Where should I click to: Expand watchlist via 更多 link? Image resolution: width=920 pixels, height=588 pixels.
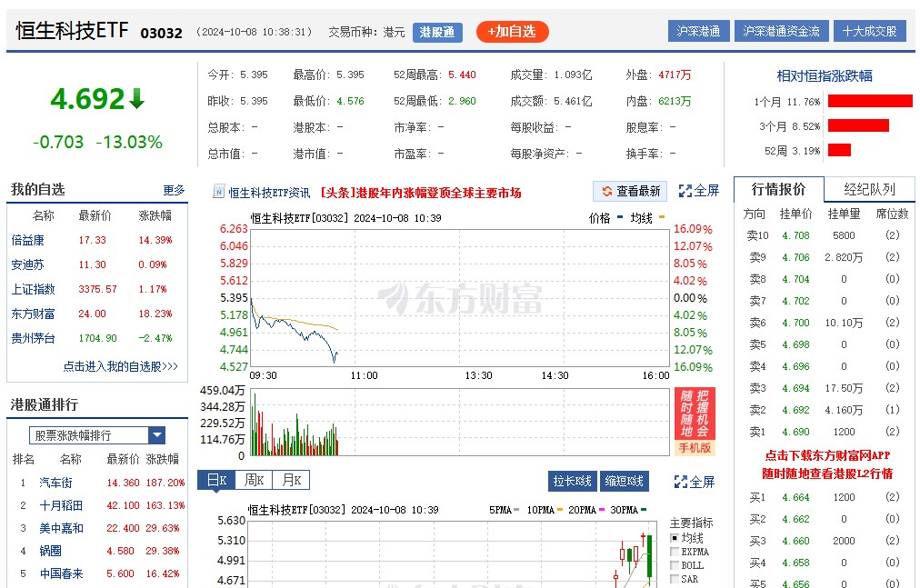[x=174, y=191]
